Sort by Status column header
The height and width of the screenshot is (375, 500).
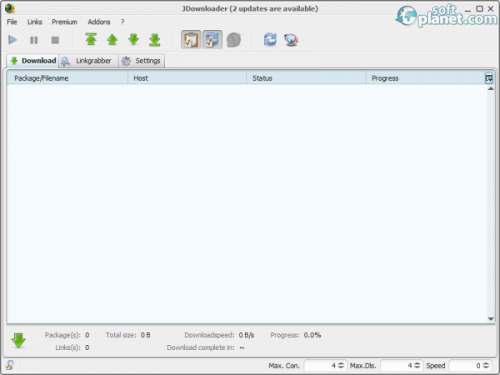(306, 78)
